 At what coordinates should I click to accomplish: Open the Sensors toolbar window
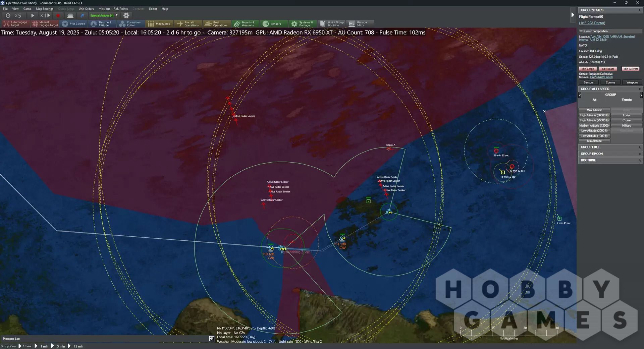tap(274, 24)
